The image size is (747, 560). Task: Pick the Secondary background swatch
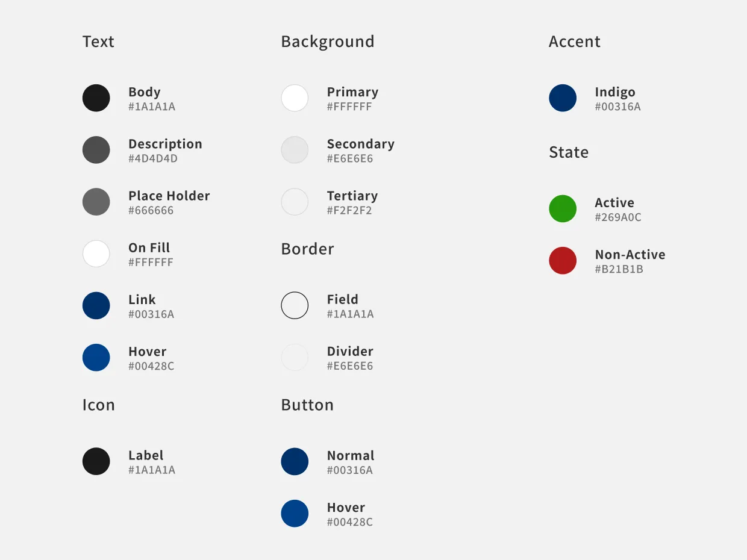point(295,150)
